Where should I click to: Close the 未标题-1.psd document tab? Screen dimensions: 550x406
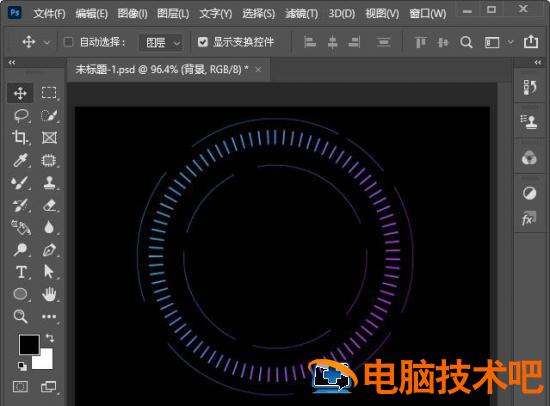tap(258, 70)
